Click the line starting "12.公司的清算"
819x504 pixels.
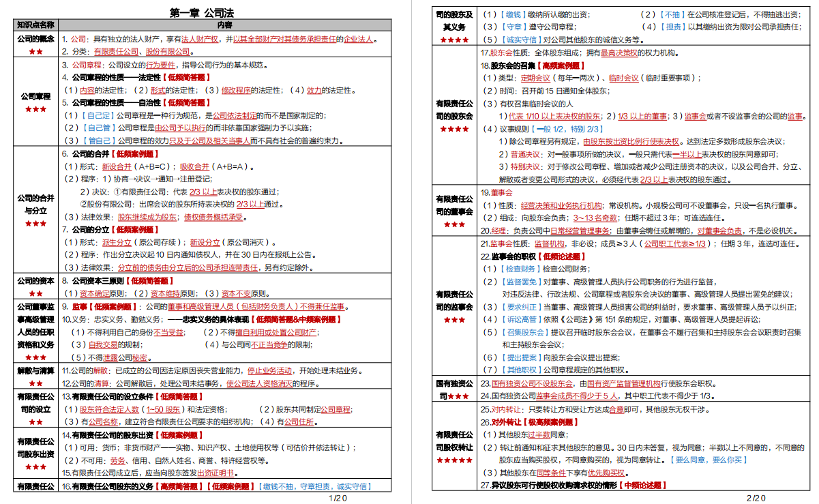193,383
